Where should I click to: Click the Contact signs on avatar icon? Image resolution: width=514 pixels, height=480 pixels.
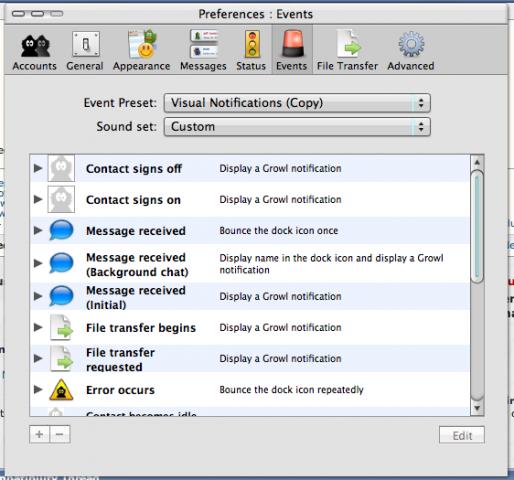[61, 199]
